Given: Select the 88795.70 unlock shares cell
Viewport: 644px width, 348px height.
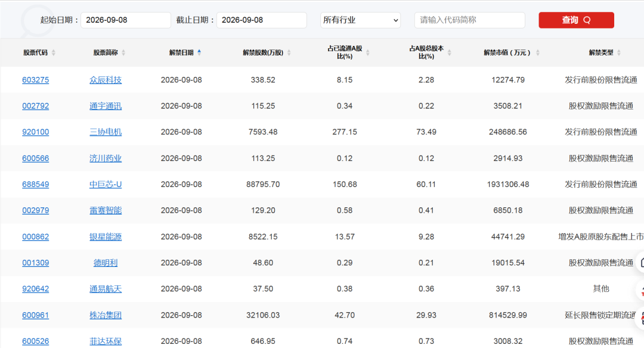Looking at the screenshot, I should coord(263,184).
